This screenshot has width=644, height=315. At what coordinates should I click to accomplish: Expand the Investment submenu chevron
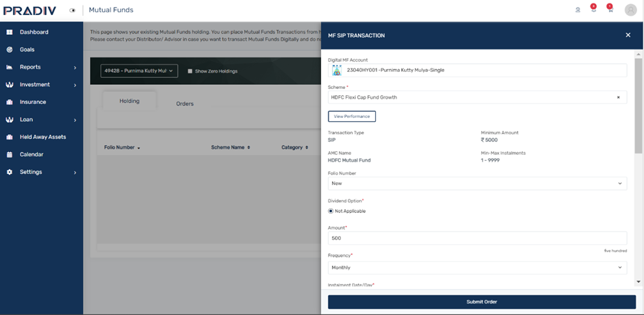75,86
